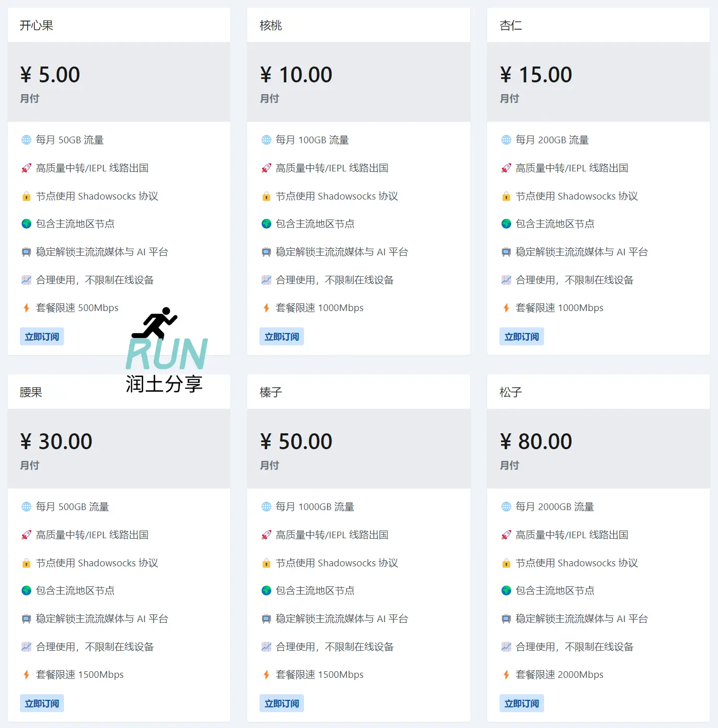Click the 每月 2000GB 流量 text in 松子
This screenshot has width=718, height=728.
click(554, 506)
